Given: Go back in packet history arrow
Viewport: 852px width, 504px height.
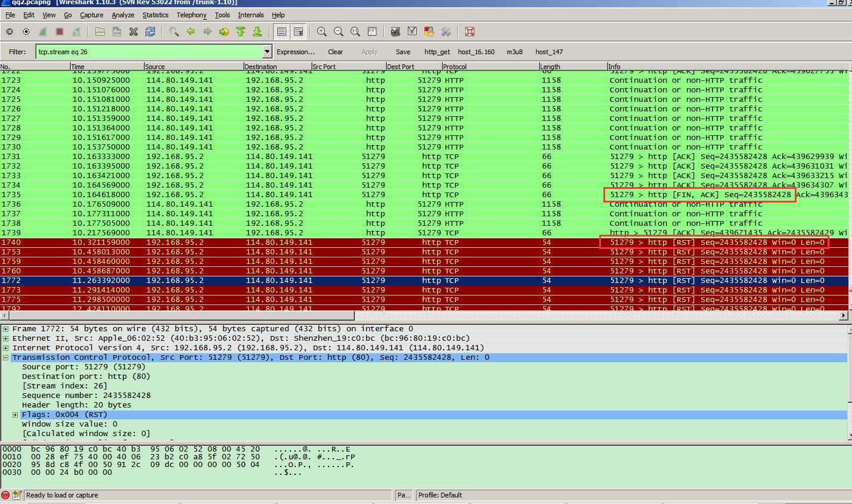Looking at the screenshot, I should (x=191, y=32).
